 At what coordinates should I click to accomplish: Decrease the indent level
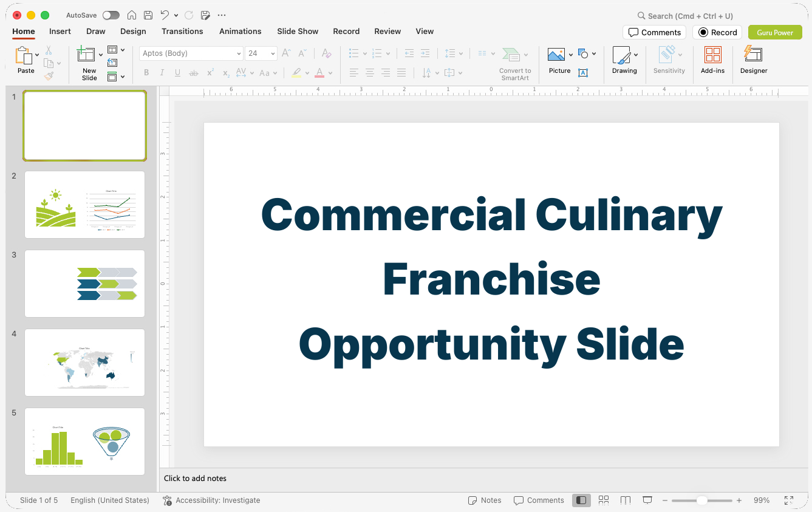[409, 53]
